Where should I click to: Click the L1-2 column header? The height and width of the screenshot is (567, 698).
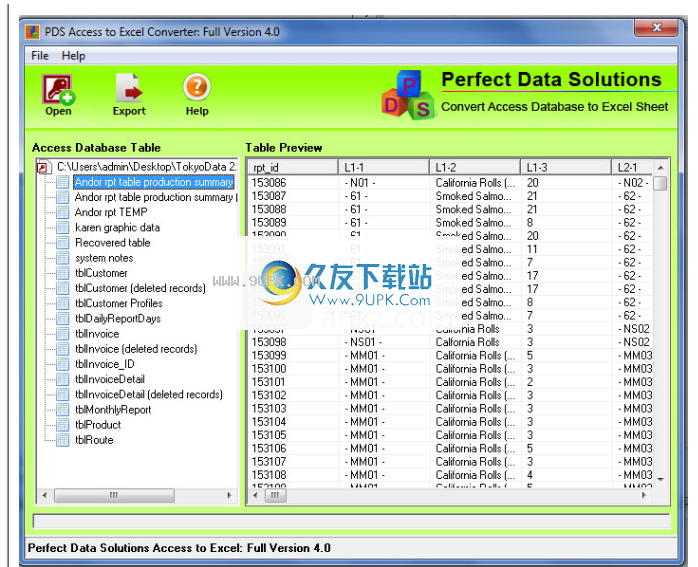pos(475,167)
